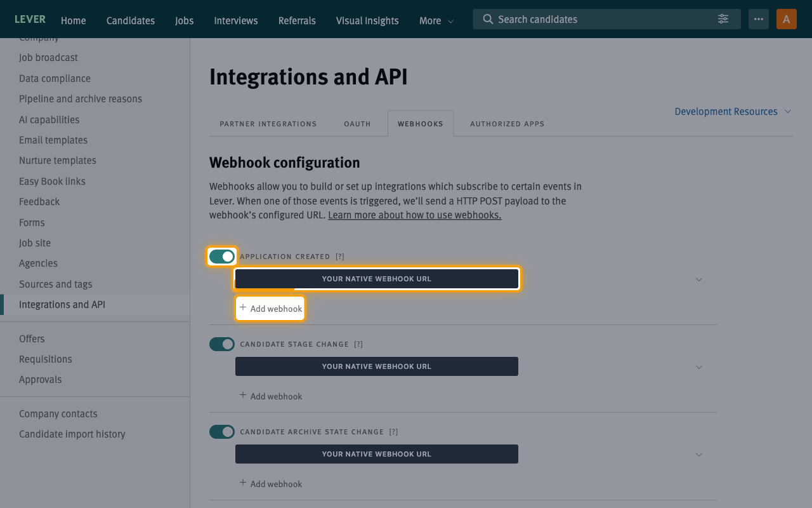Expand the Candidate Stage Change webhook chevron
This screenshot has height=508, width=812.
click(699, 367)
